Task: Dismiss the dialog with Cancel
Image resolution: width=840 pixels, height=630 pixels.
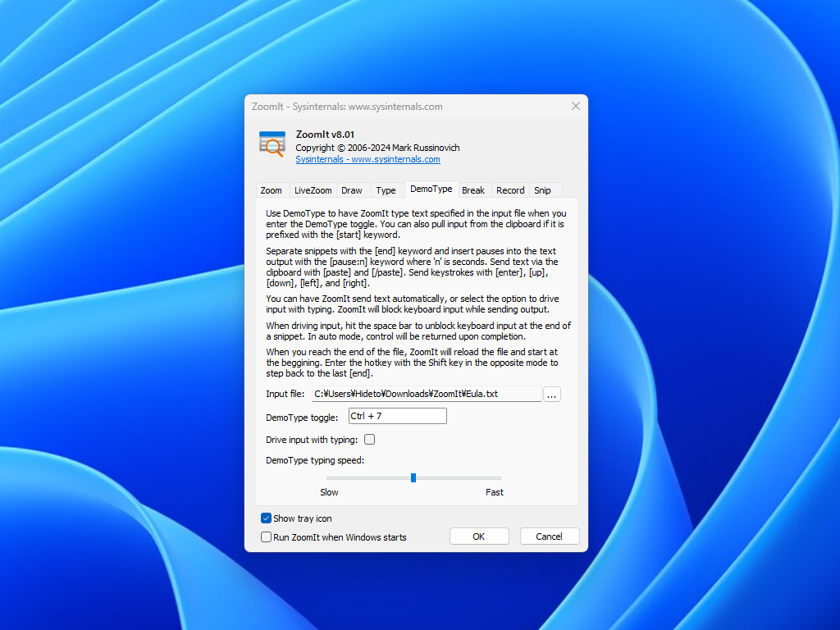Action: tap(549, 536)
